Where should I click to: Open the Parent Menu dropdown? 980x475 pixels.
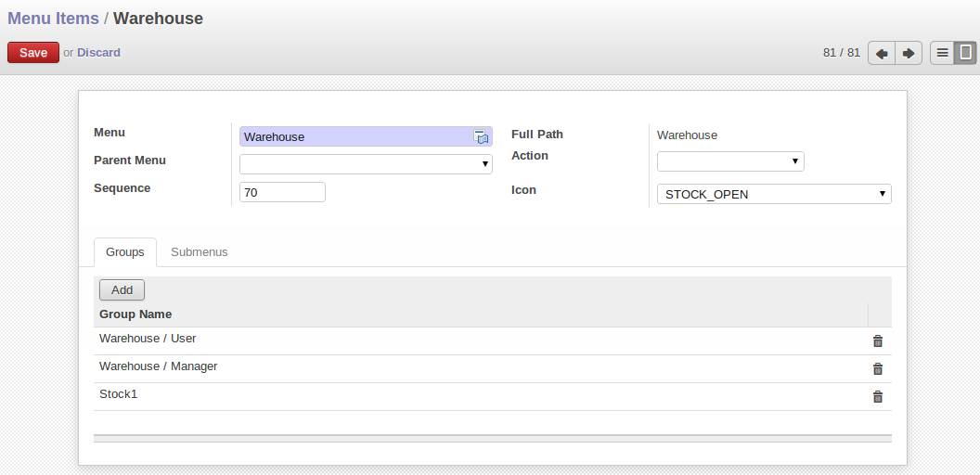coord(366,164)
